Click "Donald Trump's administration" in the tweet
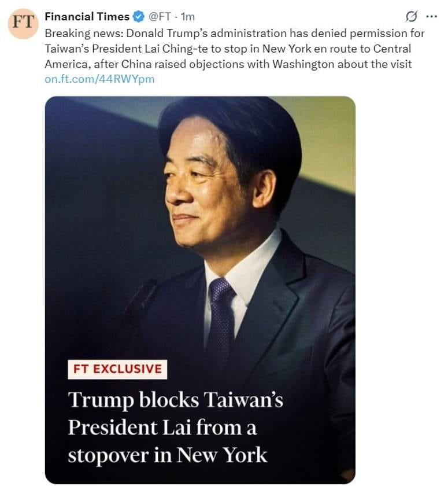448x486 pixels. click(x=195, y=33)
